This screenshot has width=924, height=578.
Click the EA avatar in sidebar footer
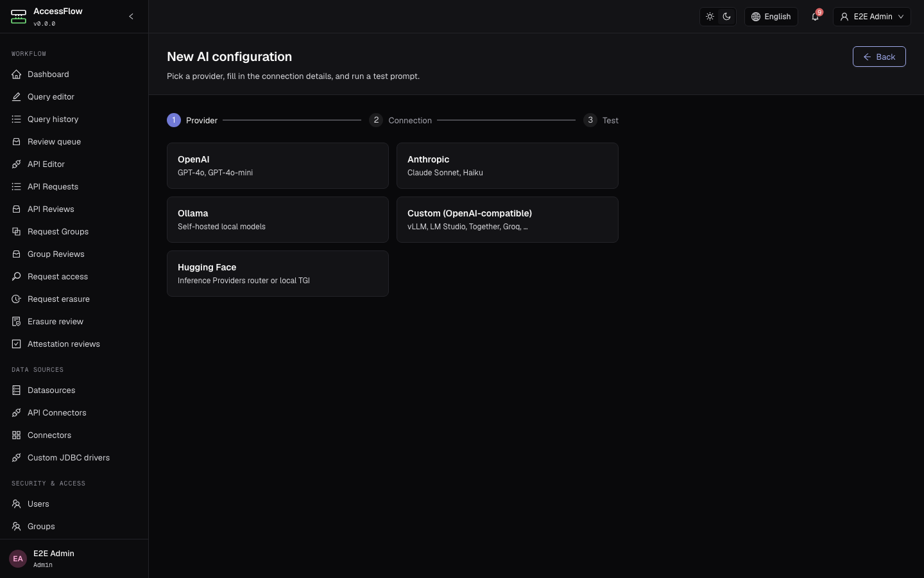click(18, 559)
